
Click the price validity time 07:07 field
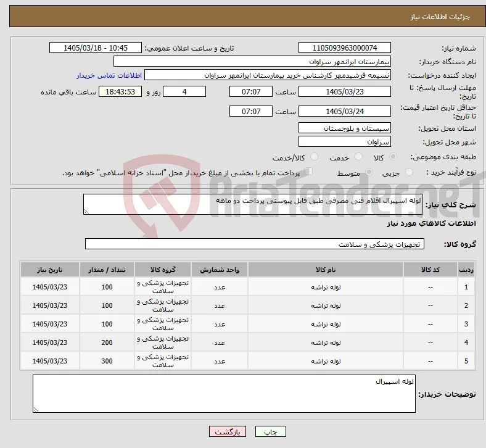pos(251,111)
